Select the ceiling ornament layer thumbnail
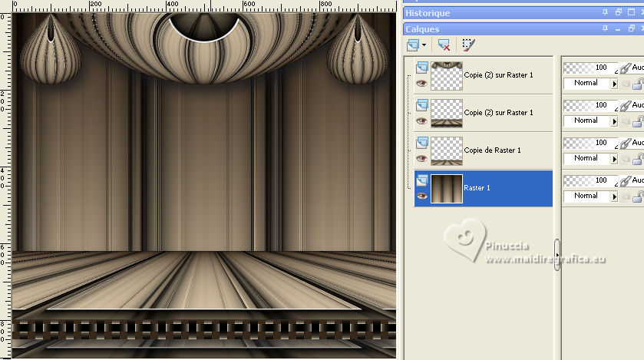The image size is (644, 360). [x=447, y=75]
